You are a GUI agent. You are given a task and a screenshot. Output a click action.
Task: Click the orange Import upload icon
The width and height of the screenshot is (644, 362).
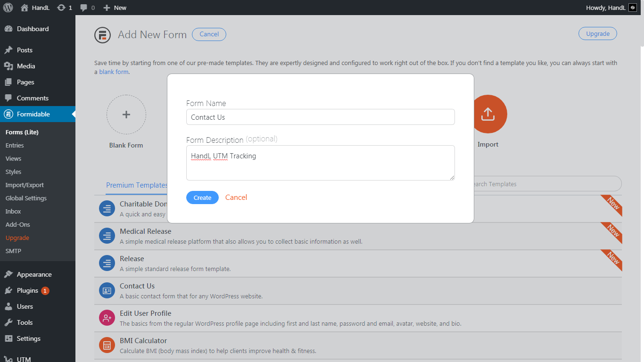(487, 114)
